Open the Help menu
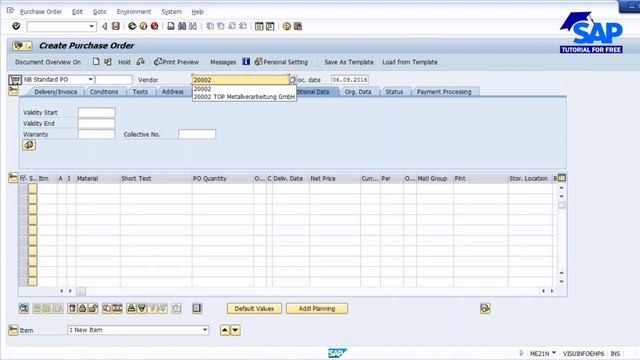 point(198,12)
